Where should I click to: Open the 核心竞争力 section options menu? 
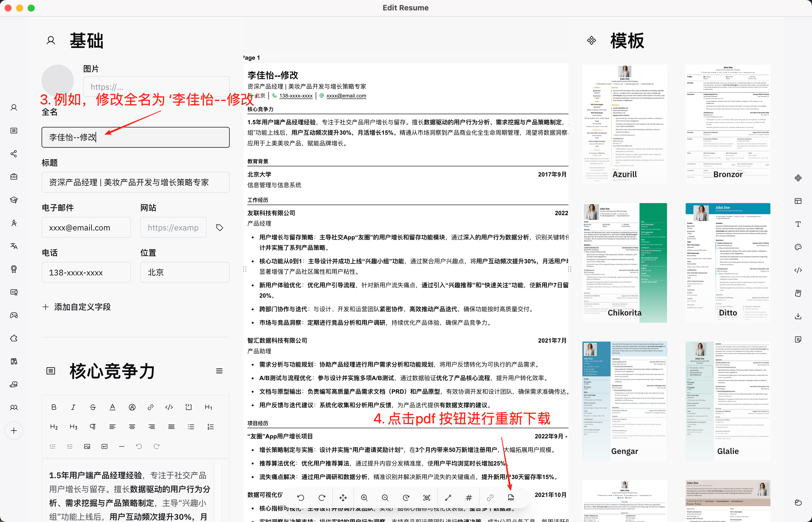[x=219, y=371]
